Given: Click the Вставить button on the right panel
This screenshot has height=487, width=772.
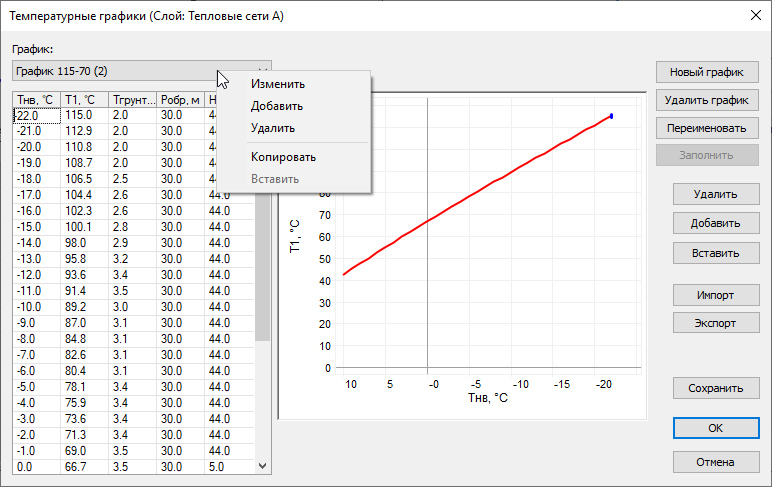Looking at the screenshot, I should click(715, 253).
